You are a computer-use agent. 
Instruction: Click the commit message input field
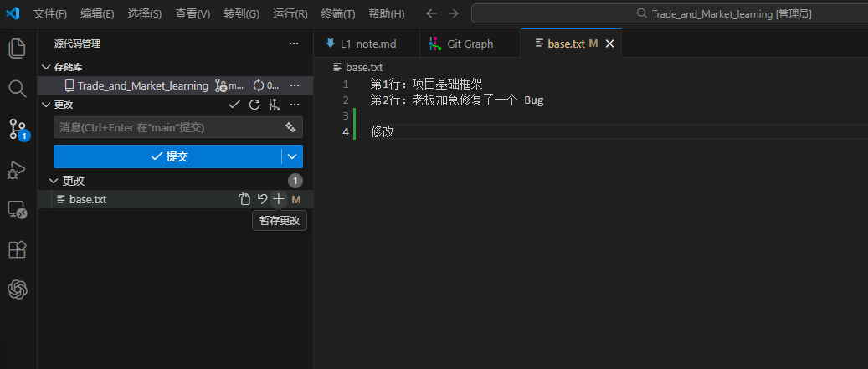tap(178, 127)
